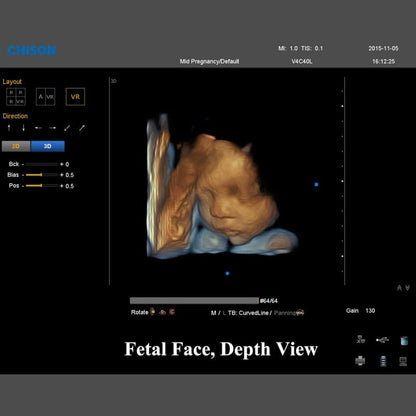Screen dimensions: 416x416
Task: Increase Pos with its plus sign
Action: pyautogui.click(x=62, y=186)
